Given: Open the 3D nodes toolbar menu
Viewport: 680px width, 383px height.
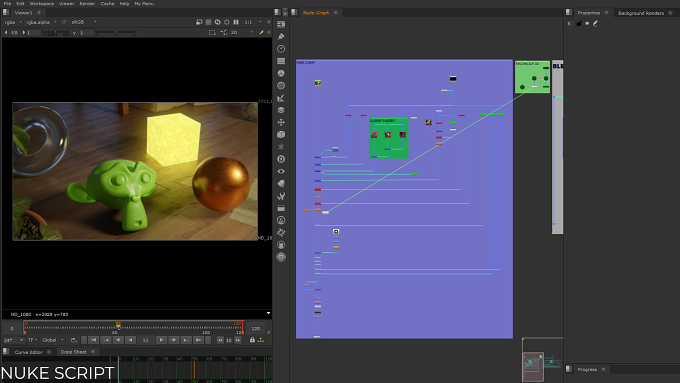Looking at the screenshot, I should 281,135.
